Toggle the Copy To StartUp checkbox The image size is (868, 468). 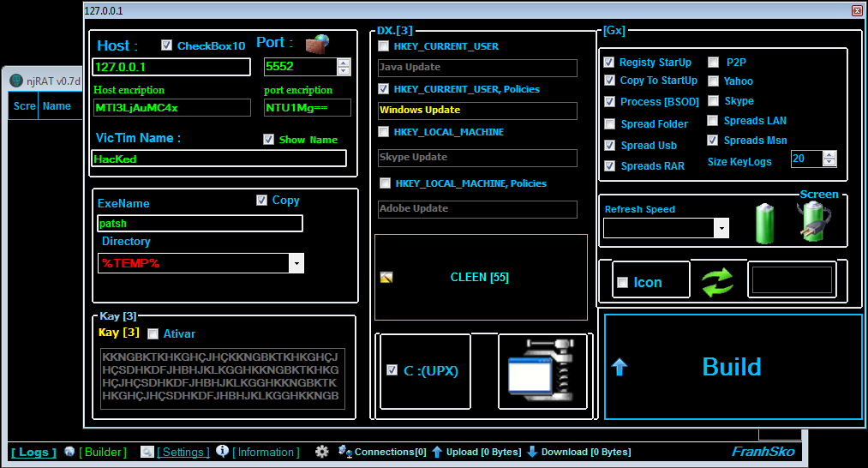[609, 81]
